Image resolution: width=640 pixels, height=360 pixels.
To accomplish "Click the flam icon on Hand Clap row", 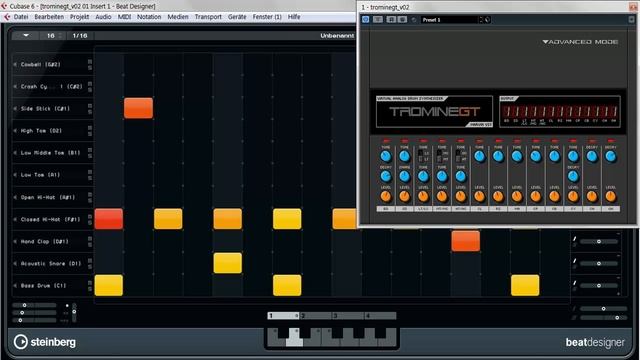I will (x=575, y=239).
